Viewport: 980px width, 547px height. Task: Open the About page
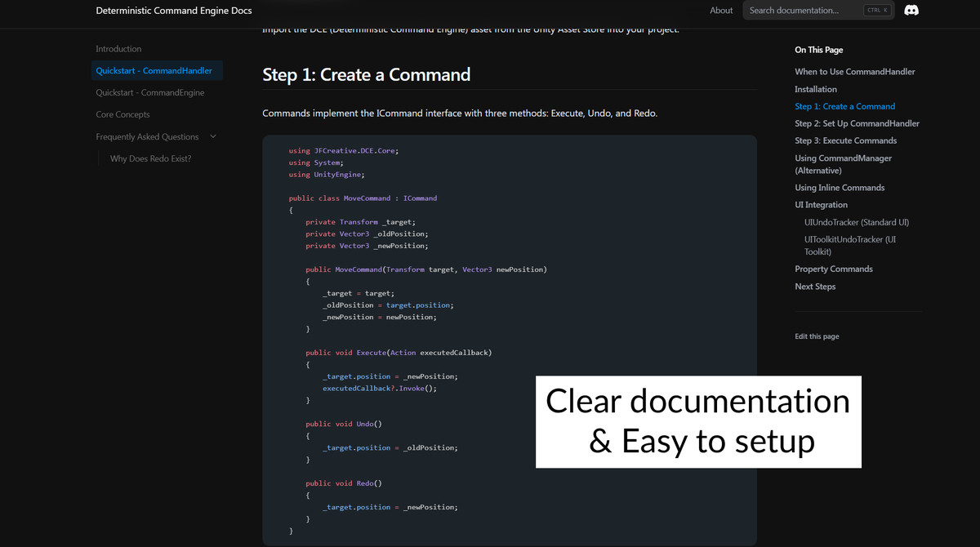pos(721,11)
